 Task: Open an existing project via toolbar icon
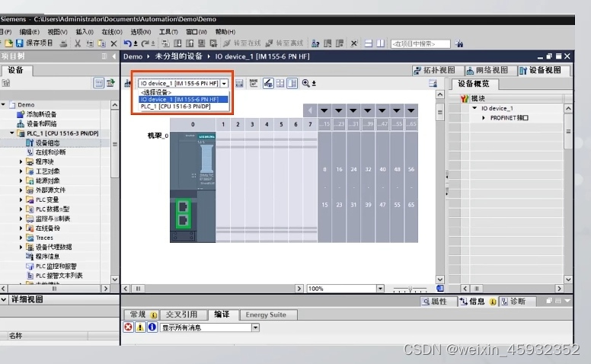tap(8, 43)
